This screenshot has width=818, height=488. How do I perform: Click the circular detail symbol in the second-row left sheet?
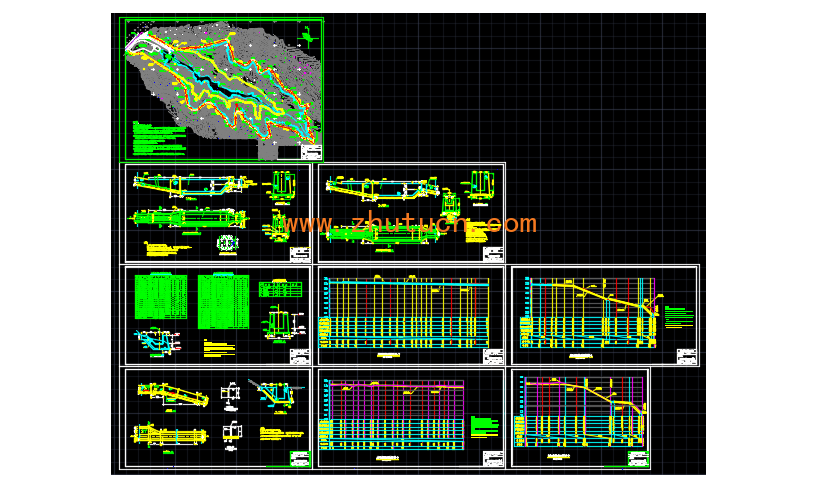pos(228,243)
